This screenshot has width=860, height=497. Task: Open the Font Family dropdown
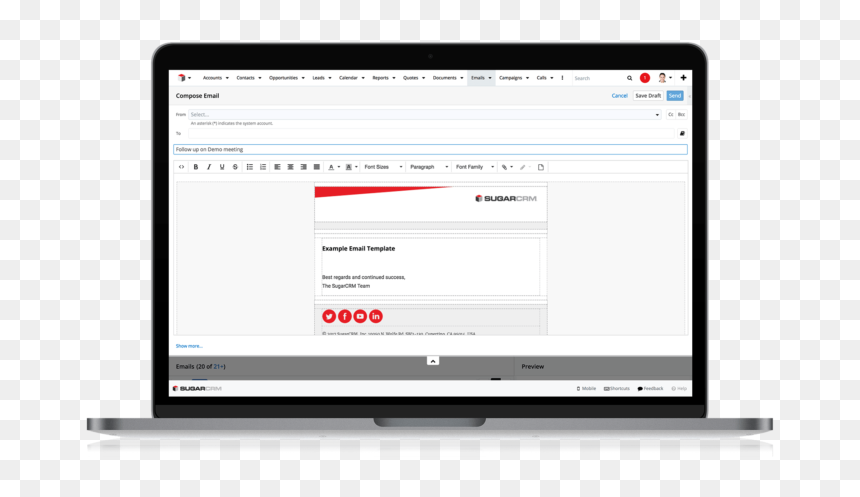(475, 167)
